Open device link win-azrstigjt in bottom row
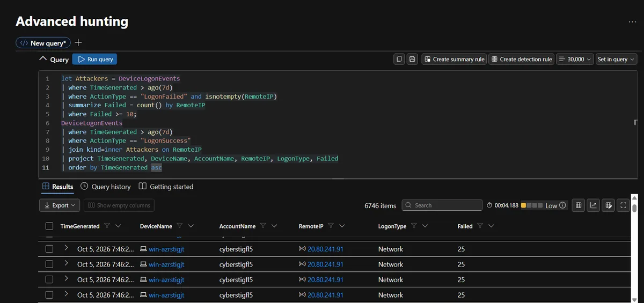644x303 pixels. [166, 295]
